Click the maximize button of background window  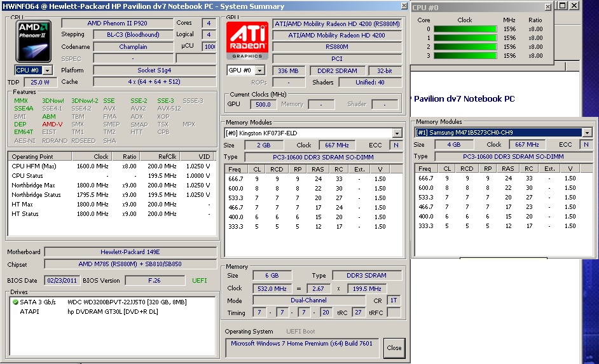[562, 5]
